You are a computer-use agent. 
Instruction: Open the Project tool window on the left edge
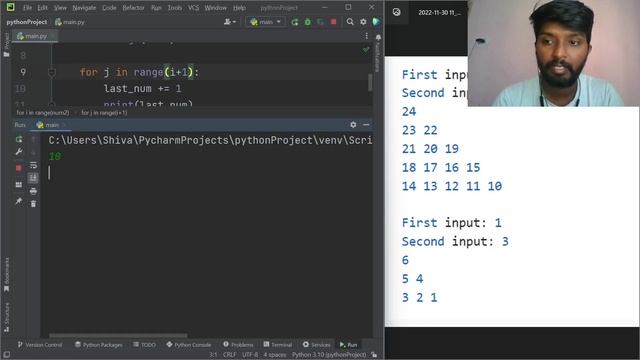[6, 44]
